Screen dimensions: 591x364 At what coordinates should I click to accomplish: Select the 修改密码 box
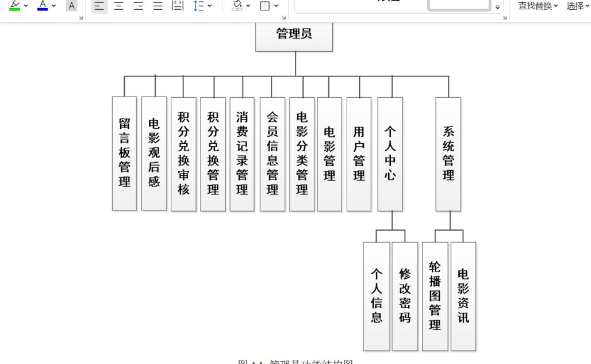tap(405, 297)
